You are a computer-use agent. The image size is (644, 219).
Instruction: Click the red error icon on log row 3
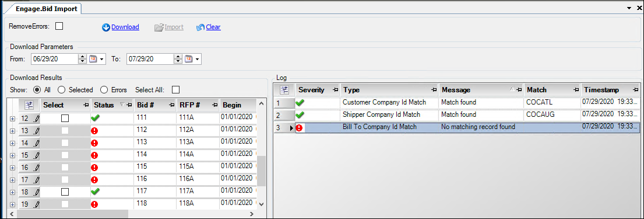[300, 128]
